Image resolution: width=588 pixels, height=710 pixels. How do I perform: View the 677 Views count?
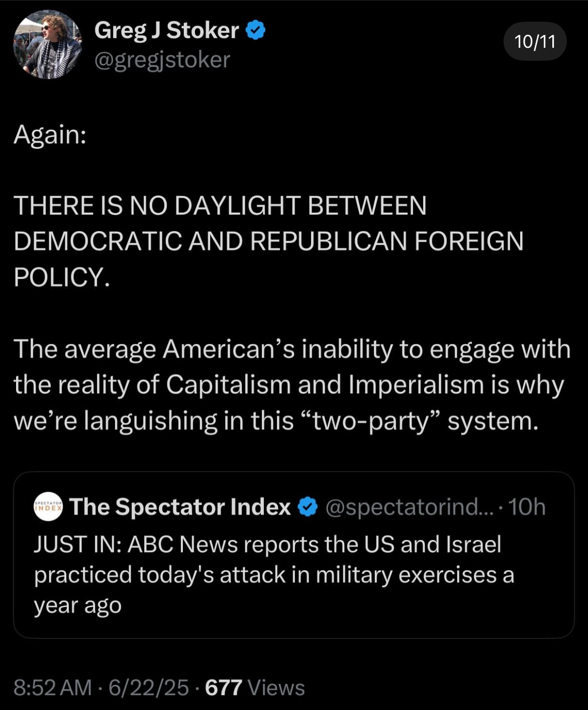click(x=255, y=687)
